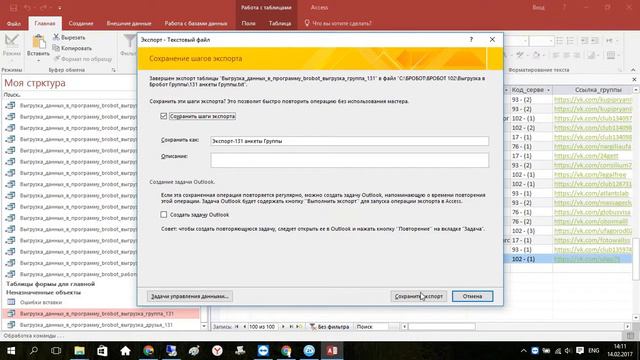The image size is (640, 360).
Task: Go to the next record button
Action: click(283, 327)
